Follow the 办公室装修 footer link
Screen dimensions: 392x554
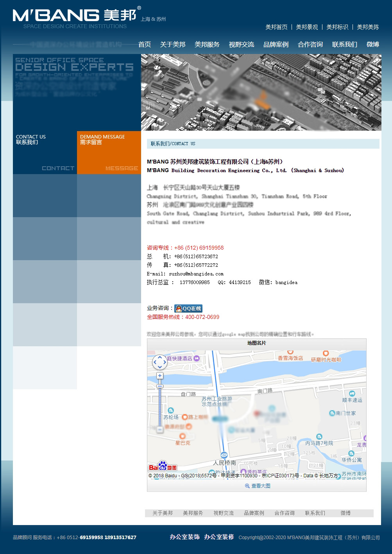219,537
